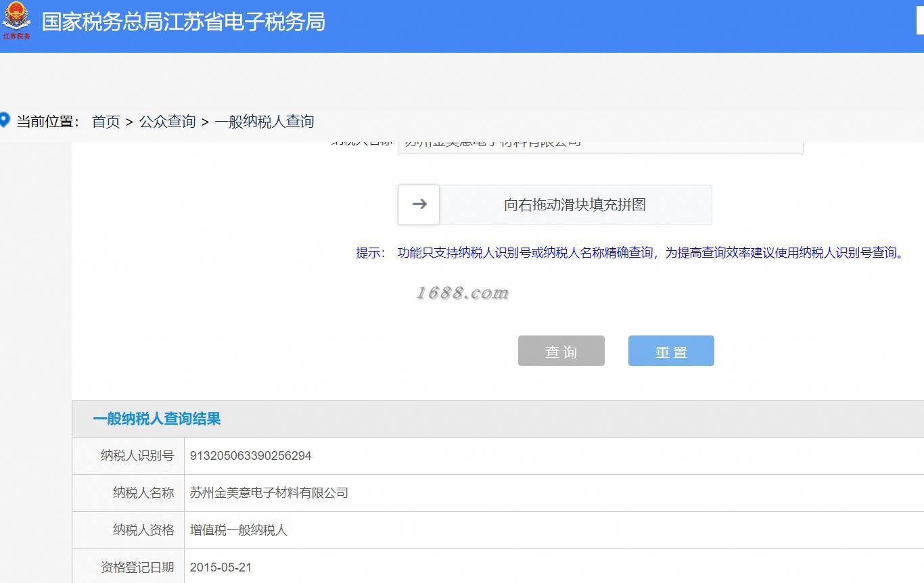Image resolution: width=924 pixels, height=583 pixels.
Task: Click the 纳税人识别号 row label
Action: click(x=137, y=456)
